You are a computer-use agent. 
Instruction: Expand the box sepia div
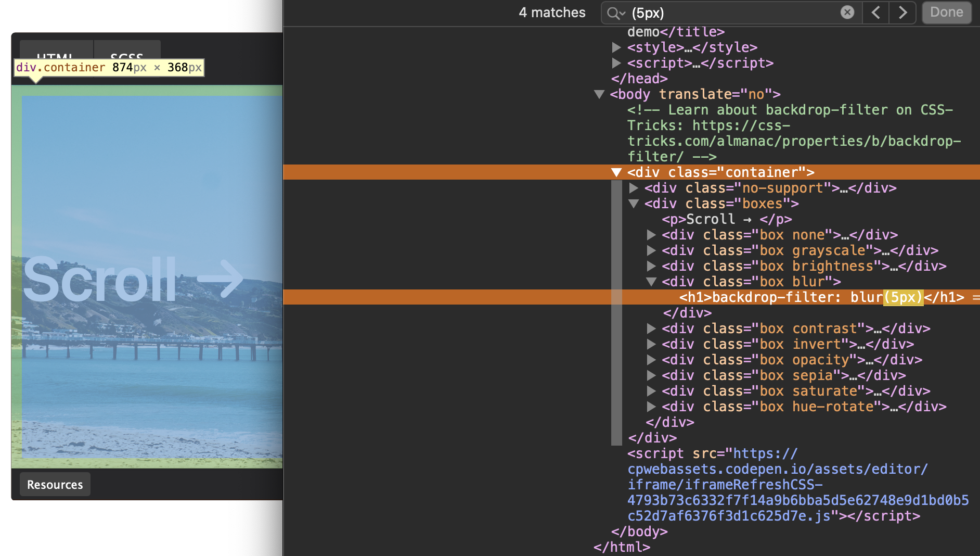tap(651, 375)
